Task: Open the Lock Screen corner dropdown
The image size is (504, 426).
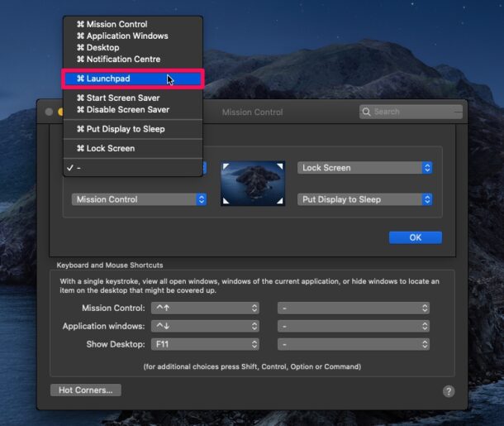Action: (x=365, y=168)
